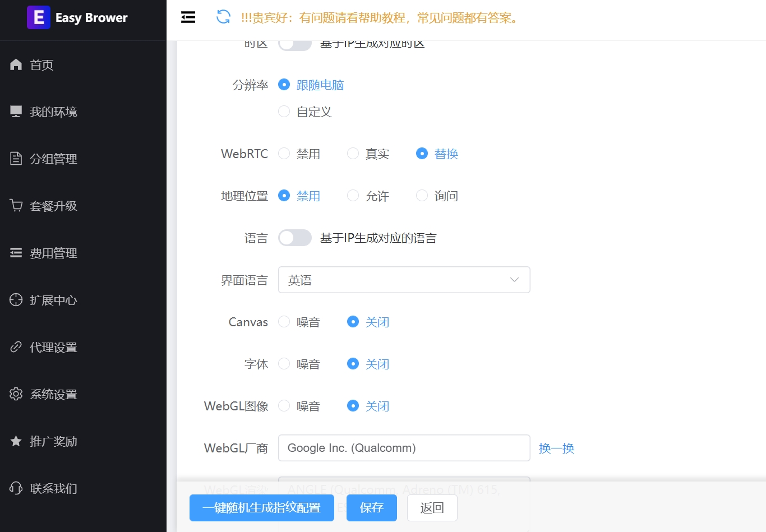Image resolution: width=766 pixels, height=532 pixels.
Task: Click the refresh icon in the top bar
Action: 223,17
